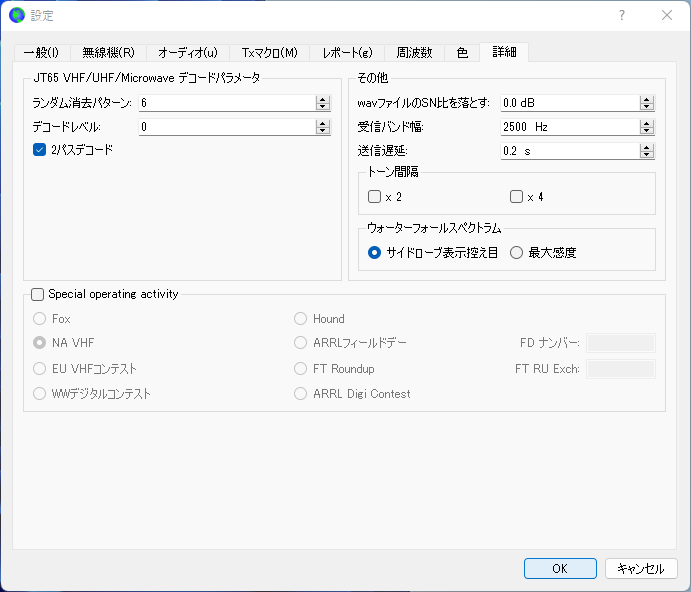691x592 pixels.
Task: Increase デコードレベル with up arrow
Action: [323, 124]
